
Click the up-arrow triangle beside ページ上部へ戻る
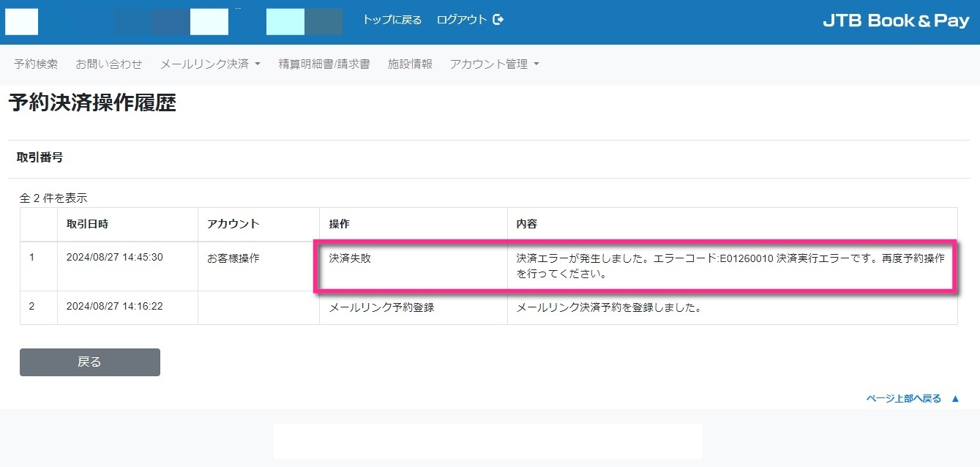[x=955, y=399]
